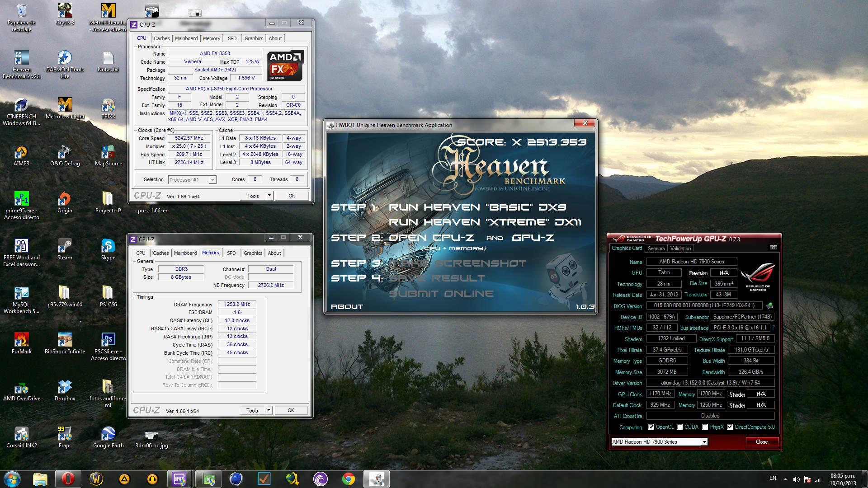The width and height of the screenshot is (868, 488).
Task: Switch to Caches tab in upper CPU-Z
Action: (x=161, y=38)
